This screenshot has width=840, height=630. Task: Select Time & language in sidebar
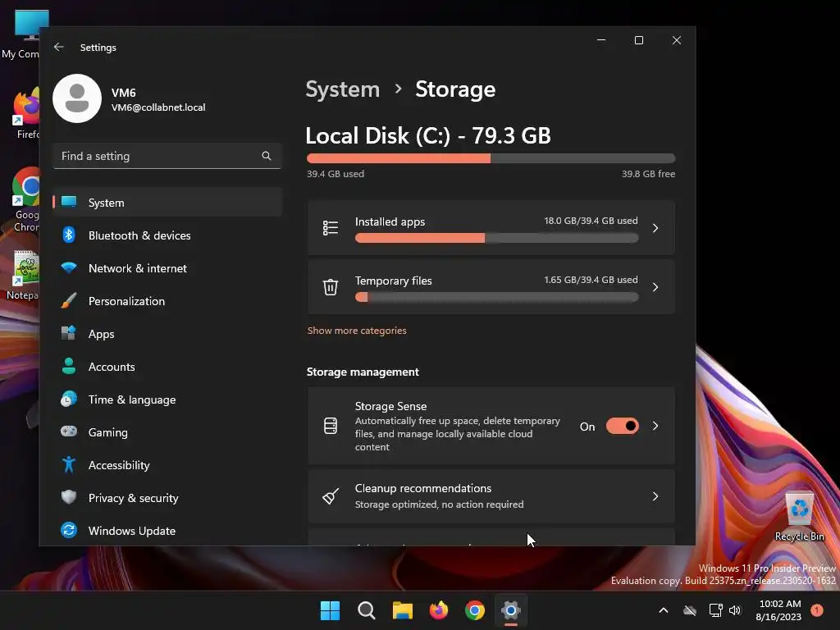tap(167, 399)
